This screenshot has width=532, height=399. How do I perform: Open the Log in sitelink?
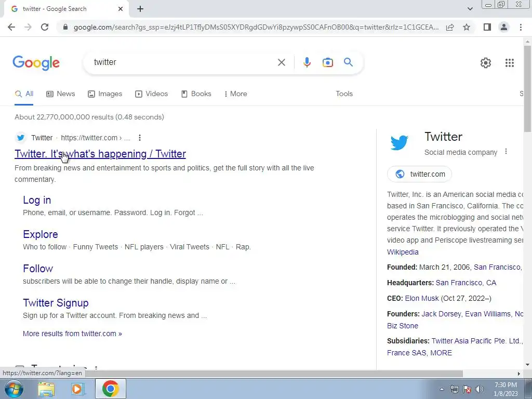point(37,200)
